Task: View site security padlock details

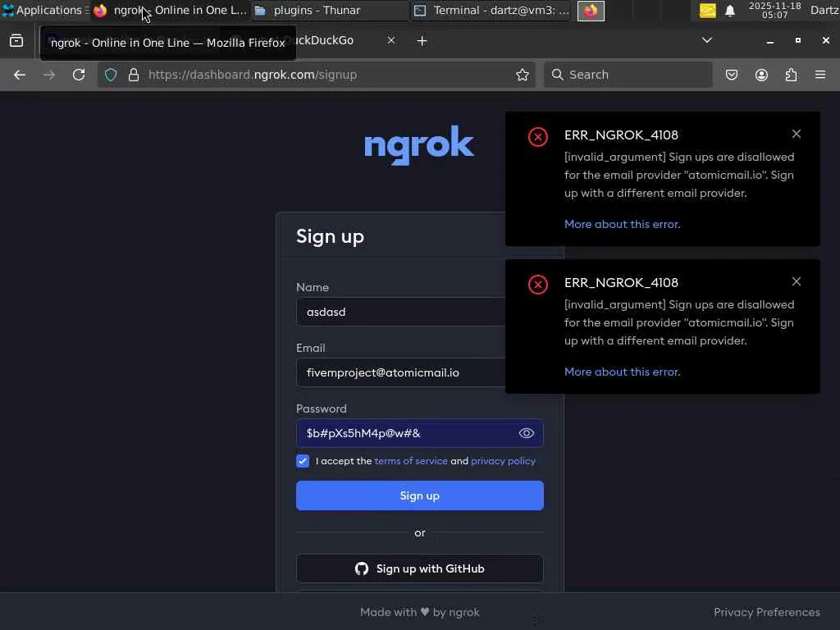Action: tap(134, 75)
